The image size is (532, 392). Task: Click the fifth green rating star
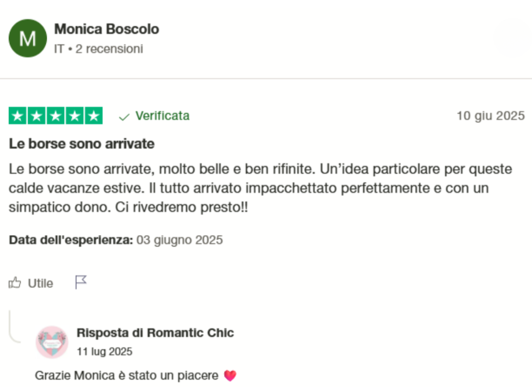click(x=93, y=116)
